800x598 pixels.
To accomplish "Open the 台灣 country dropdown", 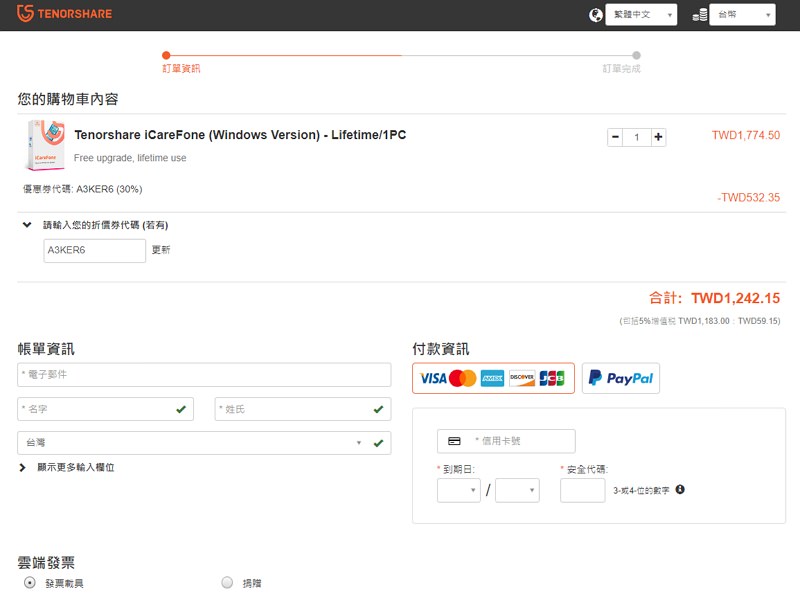I will (204, 443).
